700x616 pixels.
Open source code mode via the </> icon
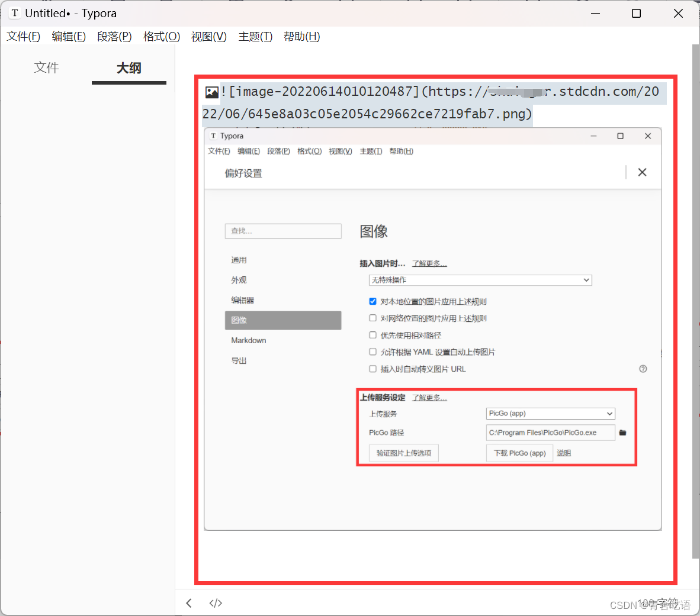[x=216, y=602]
